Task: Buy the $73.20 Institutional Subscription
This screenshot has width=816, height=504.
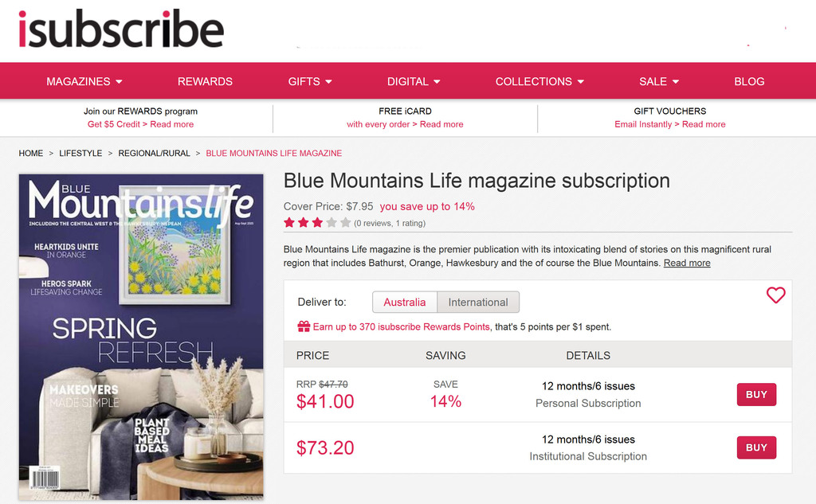Action: (x=756, y=447)
